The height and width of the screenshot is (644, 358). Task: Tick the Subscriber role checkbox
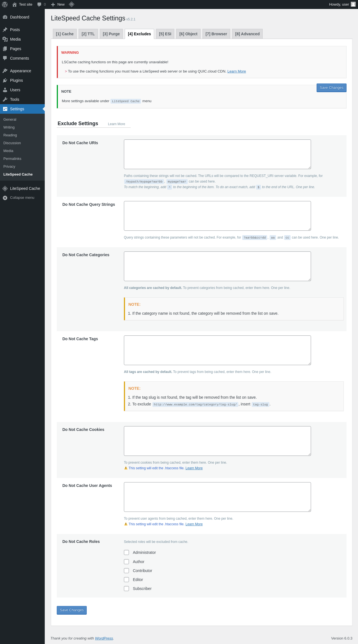click(126, 589)
